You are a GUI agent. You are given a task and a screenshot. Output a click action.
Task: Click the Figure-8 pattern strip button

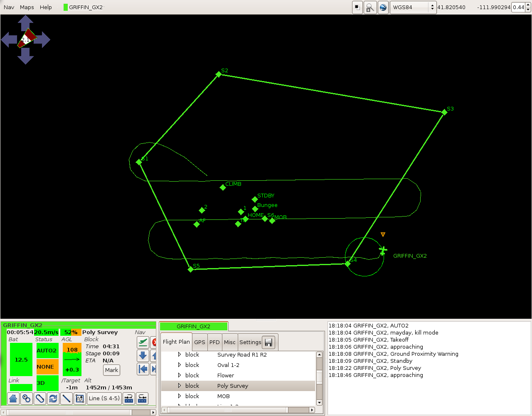27,398
